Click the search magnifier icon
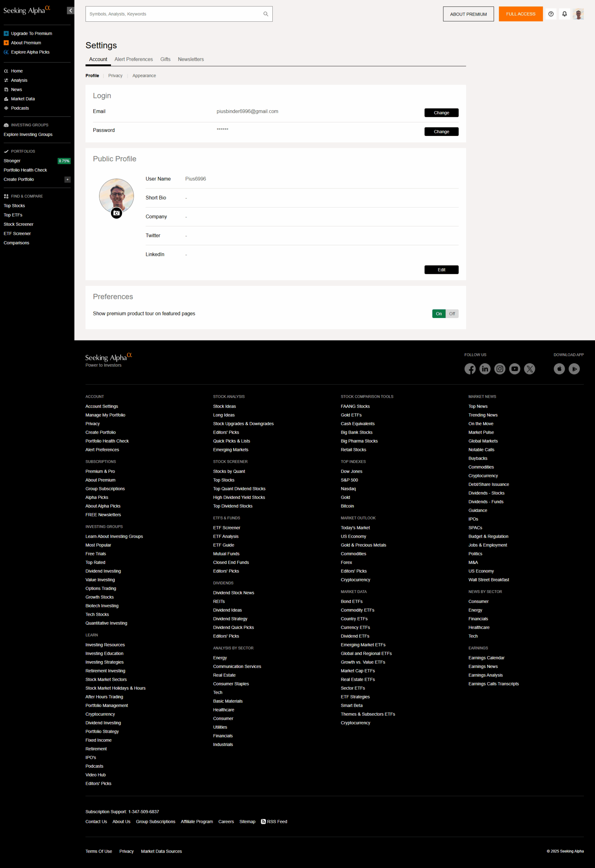Viewport: 595px width, 868px height. point(266,14)
